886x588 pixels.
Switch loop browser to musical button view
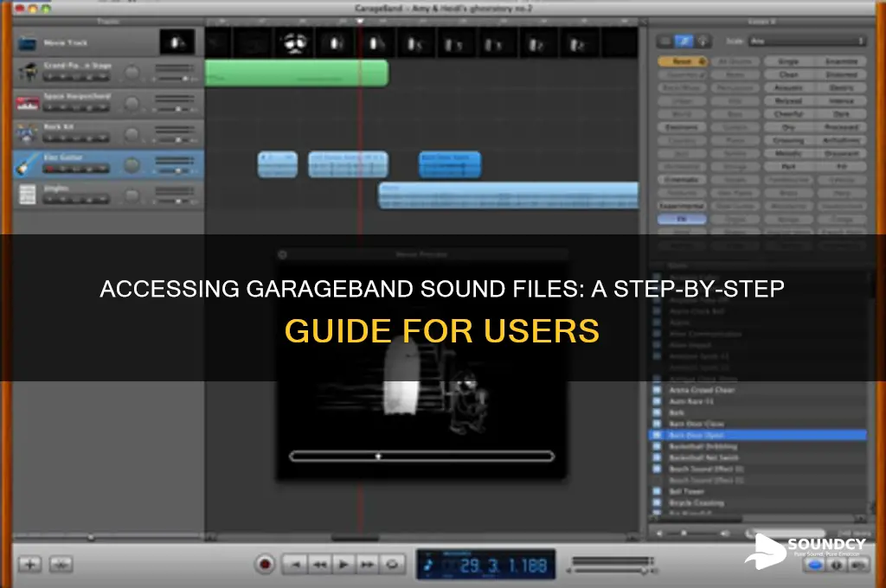pos(684,42)
